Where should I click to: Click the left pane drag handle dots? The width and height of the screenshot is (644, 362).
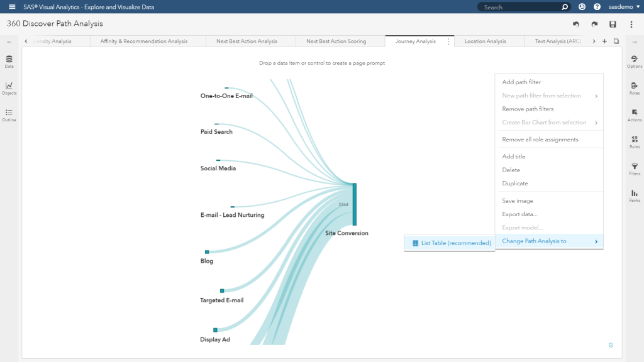9,41
